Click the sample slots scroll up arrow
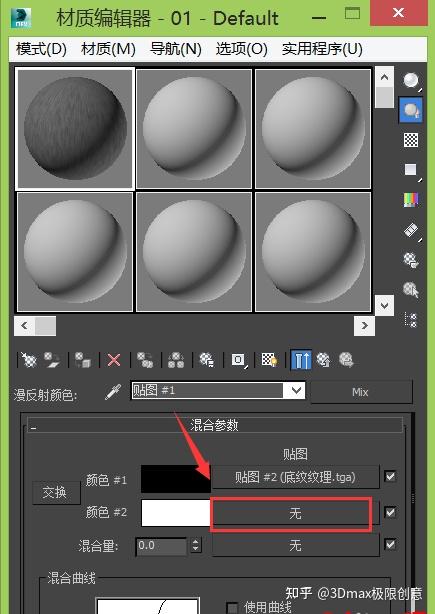This screenshot has height=614, width=435. click(x=384, y=77)
